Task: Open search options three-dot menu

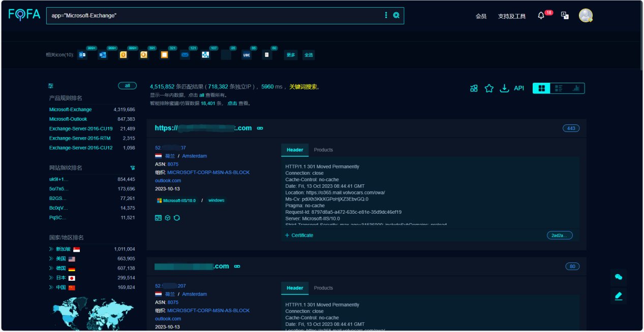Action: pyautogui.click(x=386, y=15)
